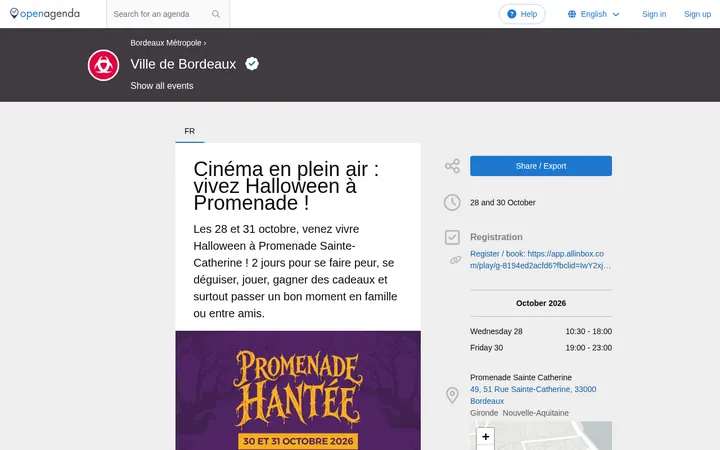Focus the Search for an agenda field

pyautogui.click(x=168, y=14)
